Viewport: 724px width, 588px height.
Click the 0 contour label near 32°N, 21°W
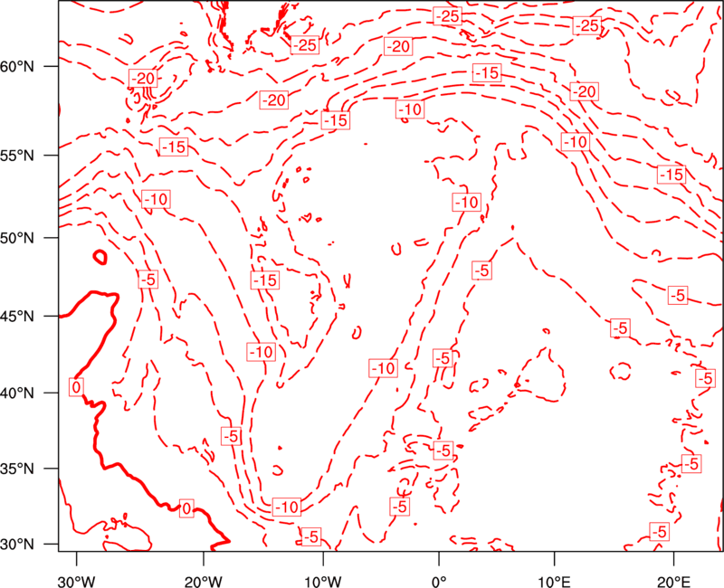[186, 508]
